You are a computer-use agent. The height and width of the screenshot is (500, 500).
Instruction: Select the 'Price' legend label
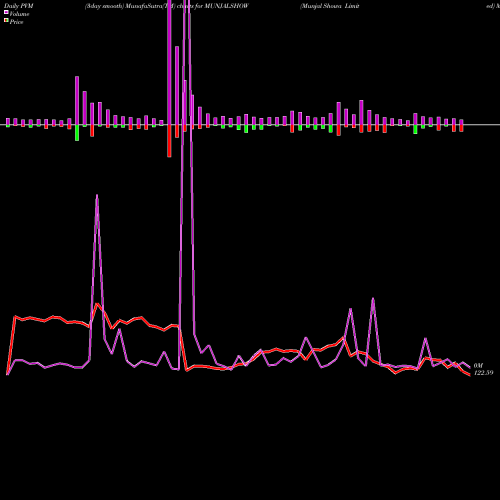(x=16, y=22)
